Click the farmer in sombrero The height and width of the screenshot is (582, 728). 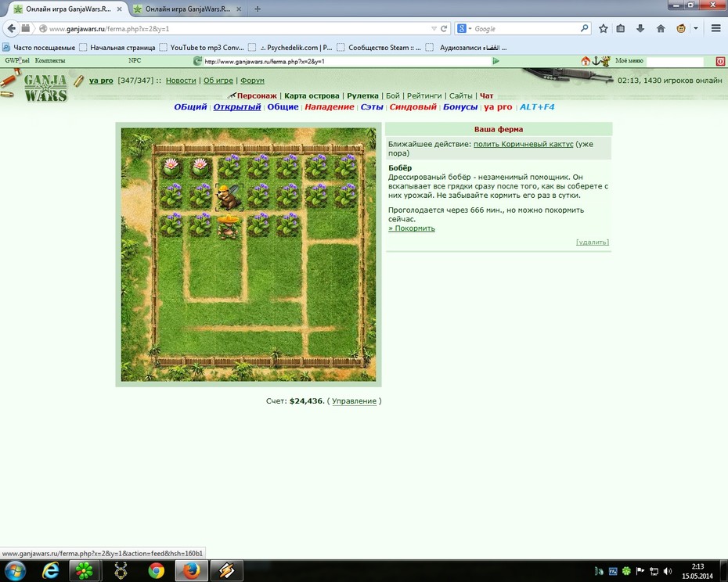coord(228,226)
